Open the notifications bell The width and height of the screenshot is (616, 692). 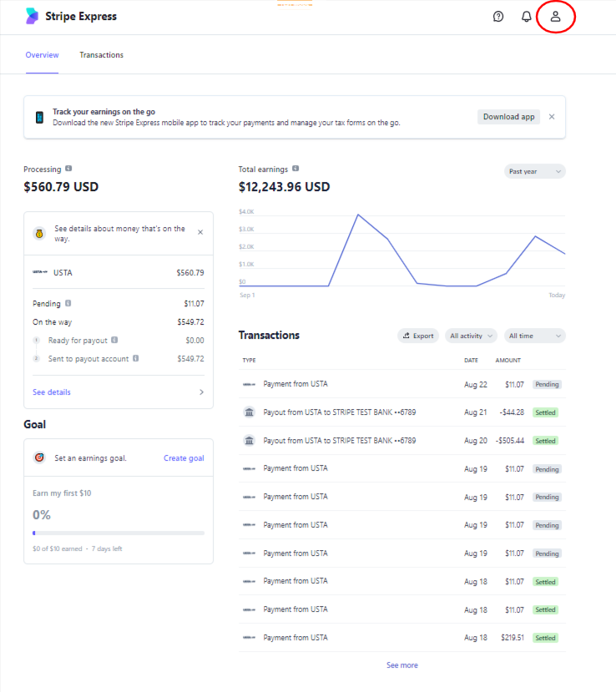point(526,17)
